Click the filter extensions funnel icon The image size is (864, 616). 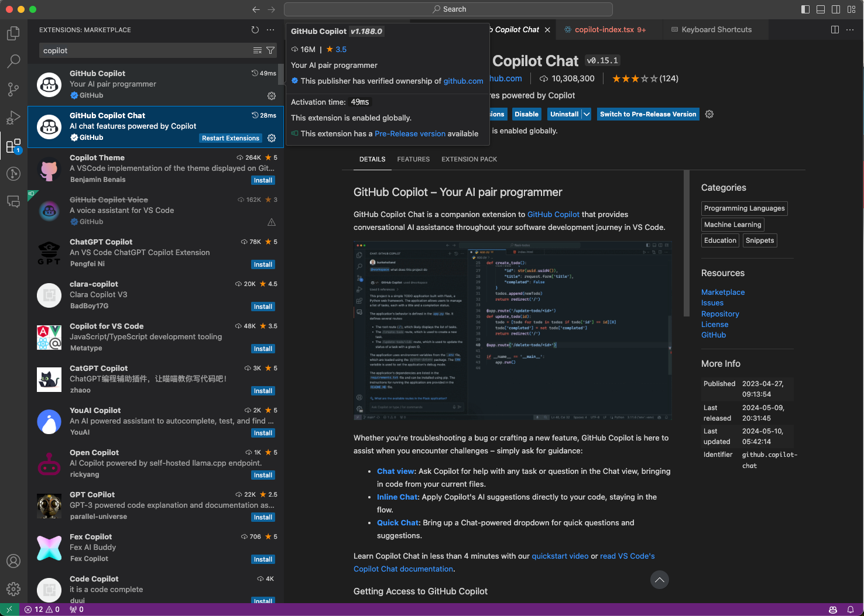(270, 51)
